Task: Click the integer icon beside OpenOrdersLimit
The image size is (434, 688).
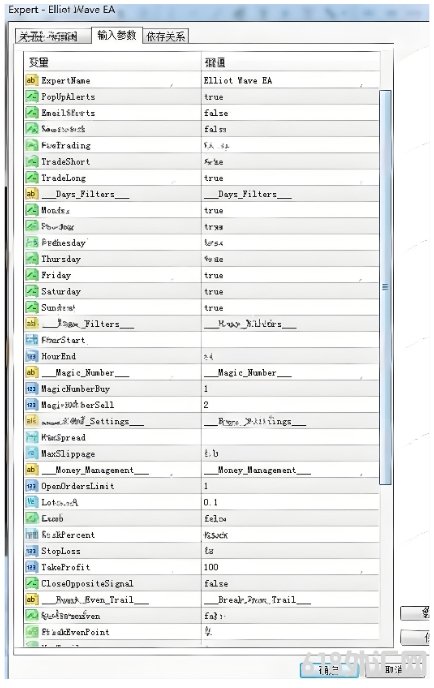Action: (32, 486)
